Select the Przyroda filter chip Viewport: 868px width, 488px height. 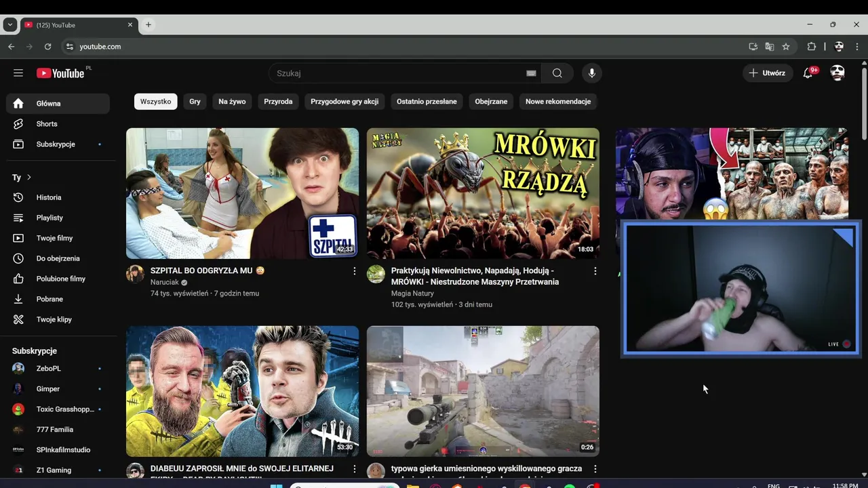pyautogui.click(x=278, y=102)
